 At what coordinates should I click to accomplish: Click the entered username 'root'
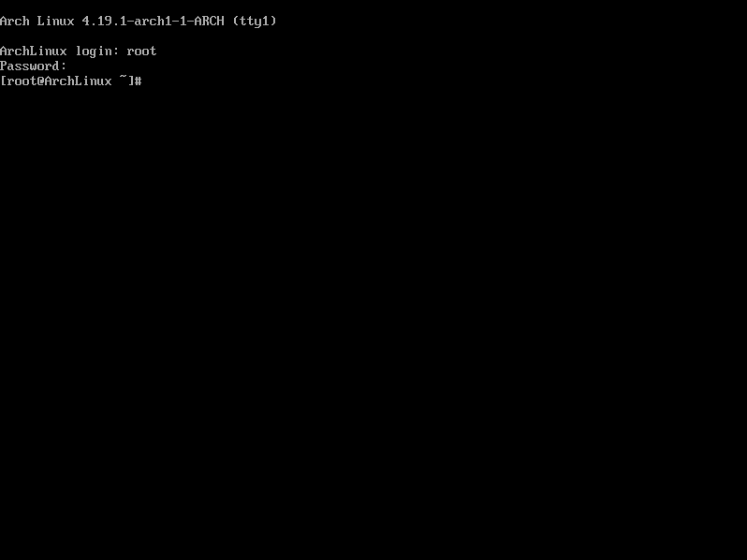141,52
